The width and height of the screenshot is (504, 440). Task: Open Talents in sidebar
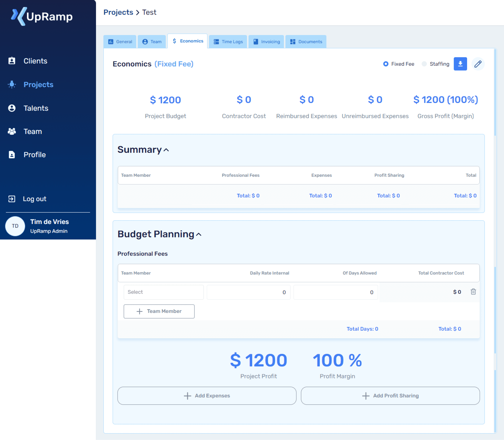coord(36,108)
